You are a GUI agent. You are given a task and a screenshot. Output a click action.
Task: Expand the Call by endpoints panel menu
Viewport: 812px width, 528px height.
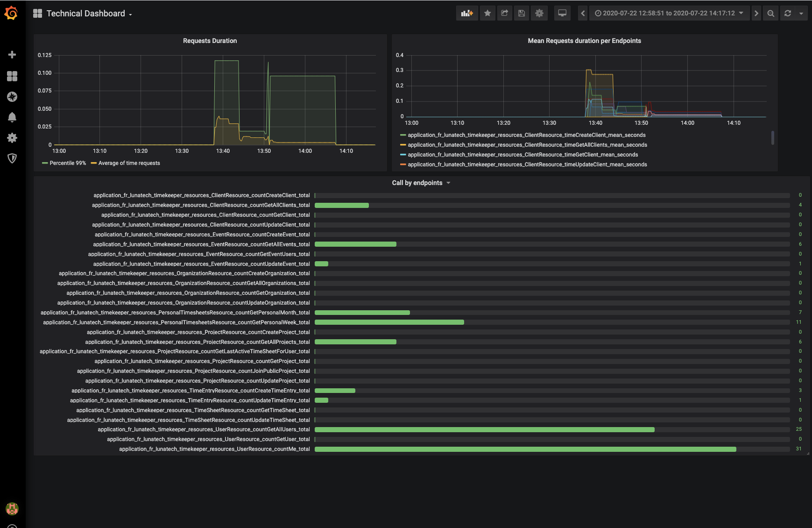[x=421, y=183]
